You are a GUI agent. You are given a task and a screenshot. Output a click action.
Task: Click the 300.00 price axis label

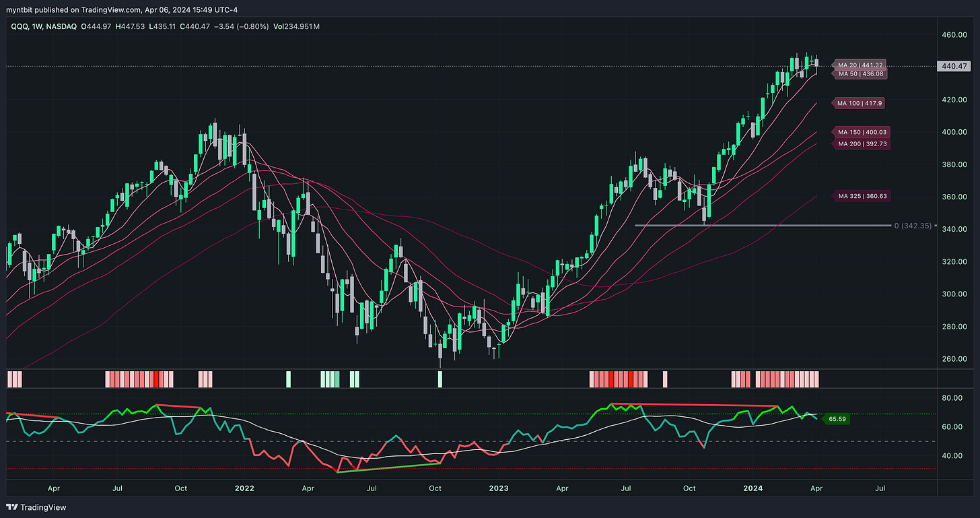(955, 294)
